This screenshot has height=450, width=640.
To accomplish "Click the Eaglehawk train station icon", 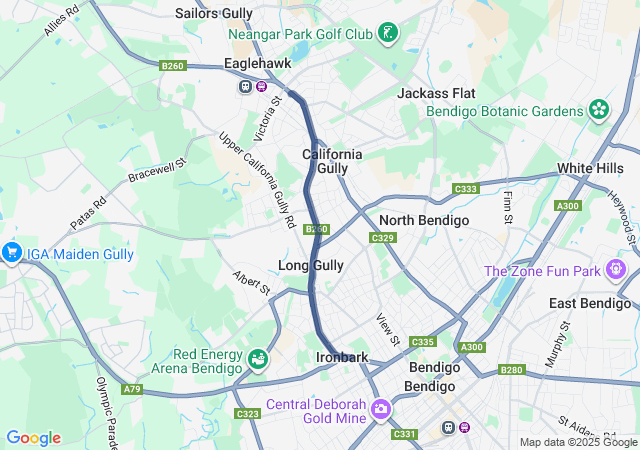I will (245, 86).
